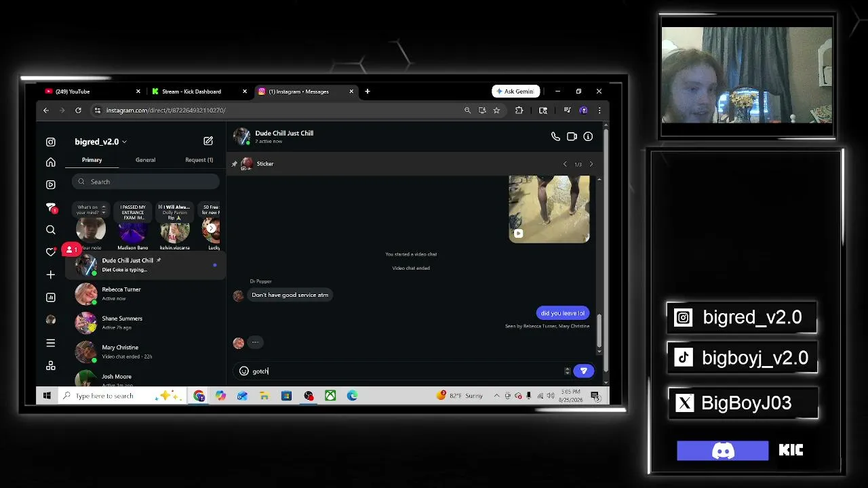
Task: Open Chrome media controls icon
Action: [567, 110]
